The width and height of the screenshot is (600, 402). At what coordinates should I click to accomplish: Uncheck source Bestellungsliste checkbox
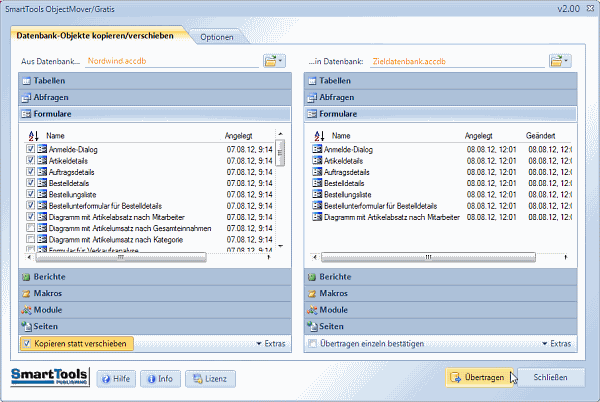click(31, 194)
